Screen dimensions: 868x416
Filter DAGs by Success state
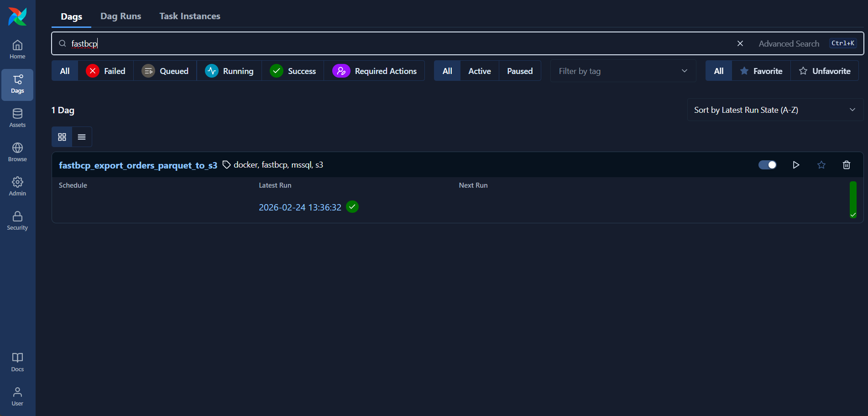[293, 71]
